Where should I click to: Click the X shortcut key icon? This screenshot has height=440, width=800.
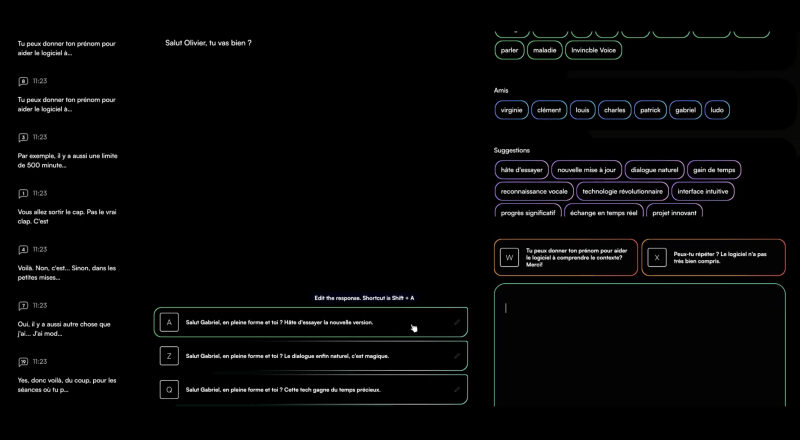click(x=657, y=257)
